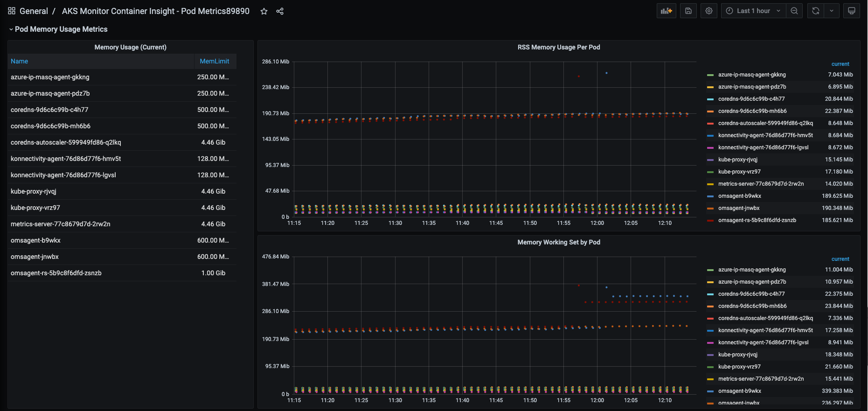The image size is (868, 411).
Task: Open the RSS Memory Usage Per Pod panel title
Action: 558,47
